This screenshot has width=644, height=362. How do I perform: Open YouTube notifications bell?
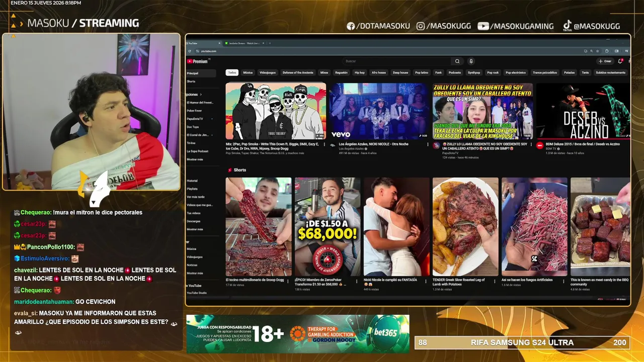620,61
